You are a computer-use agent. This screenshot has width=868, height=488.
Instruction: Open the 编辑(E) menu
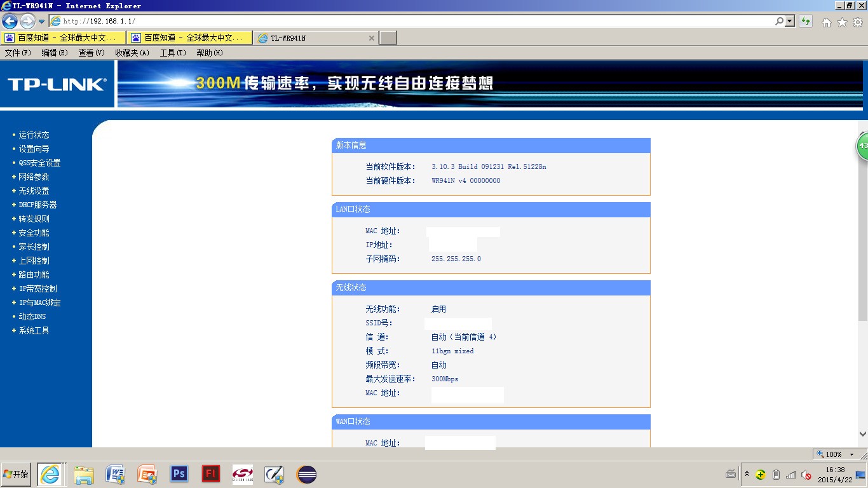(x=55, y=53)
